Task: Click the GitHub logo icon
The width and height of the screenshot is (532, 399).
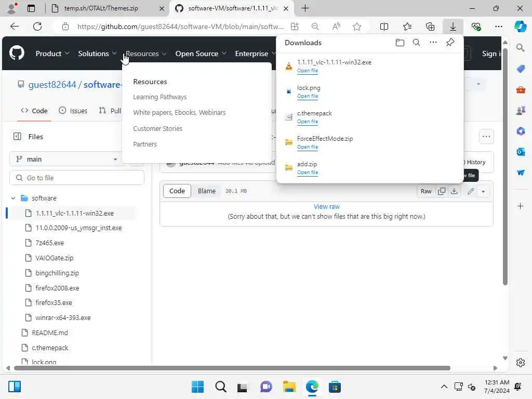Action: coord(17,54)
